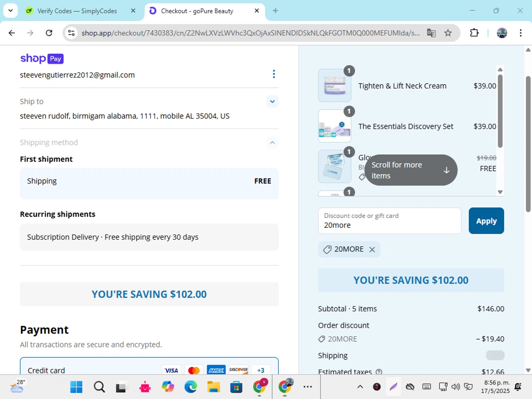
Task: Open the clock showing 8:56 p.m.
Action: [x=495, y=387]
